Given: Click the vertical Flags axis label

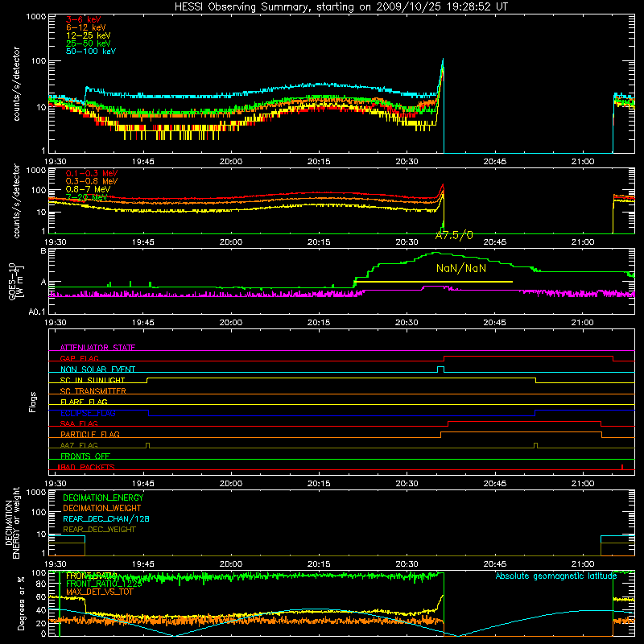Looking at the screenshot, I should click(x=33, y=402).
